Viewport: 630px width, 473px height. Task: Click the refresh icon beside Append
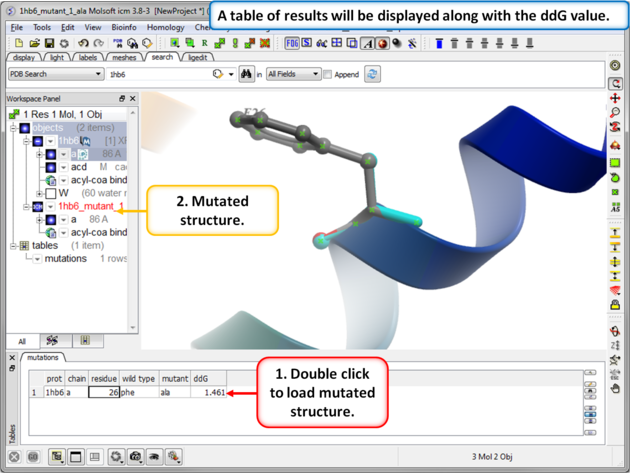(372, 74)
